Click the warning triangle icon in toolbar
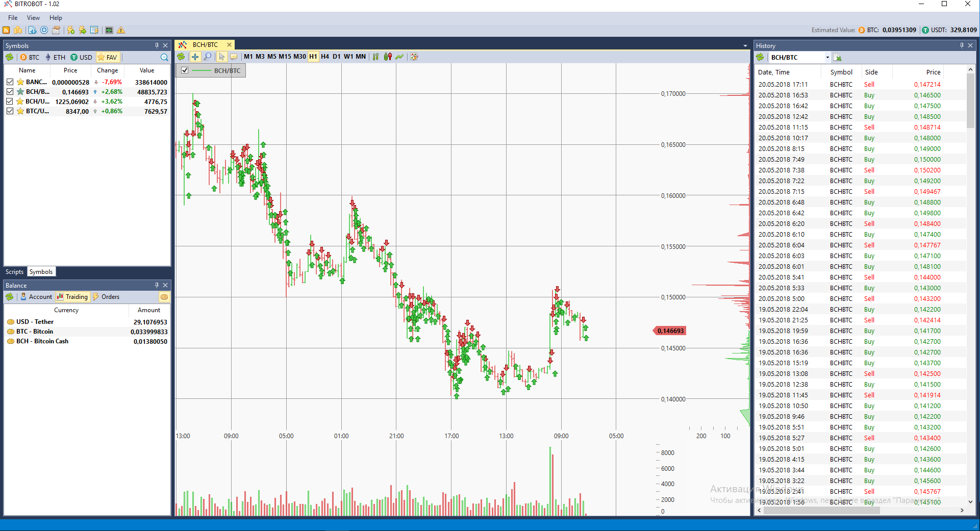The width and height of the screenshot is (980, 531). 121,31
